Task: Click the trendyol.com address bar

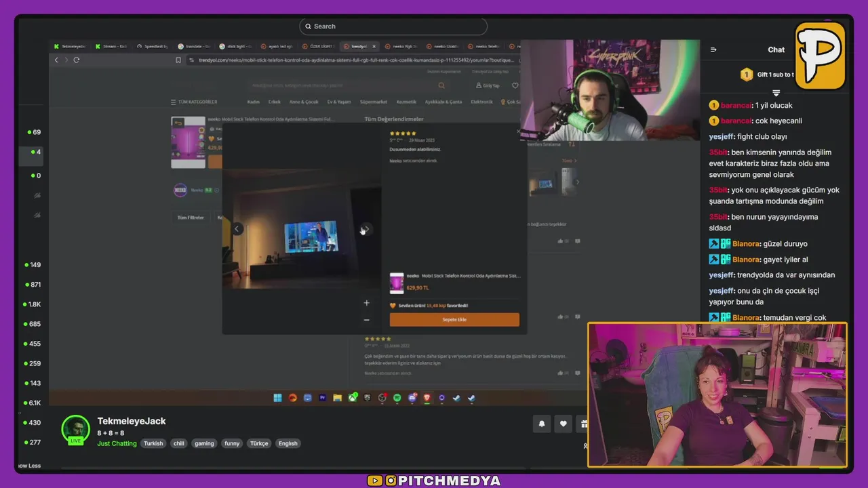Action: [353, 60]
